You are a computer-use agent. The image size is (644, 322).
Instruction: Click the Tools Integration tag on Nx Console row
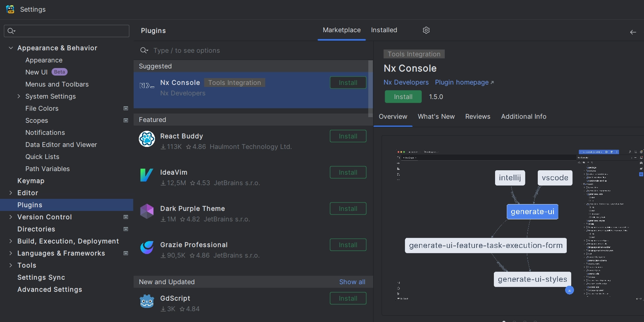tap(235, 83)
